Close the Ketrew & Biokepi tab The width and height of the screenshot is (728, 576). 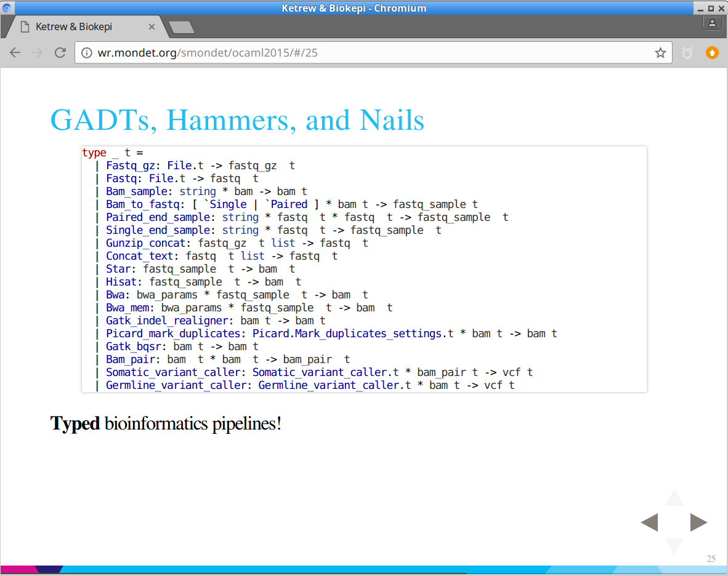click(152, 27)
